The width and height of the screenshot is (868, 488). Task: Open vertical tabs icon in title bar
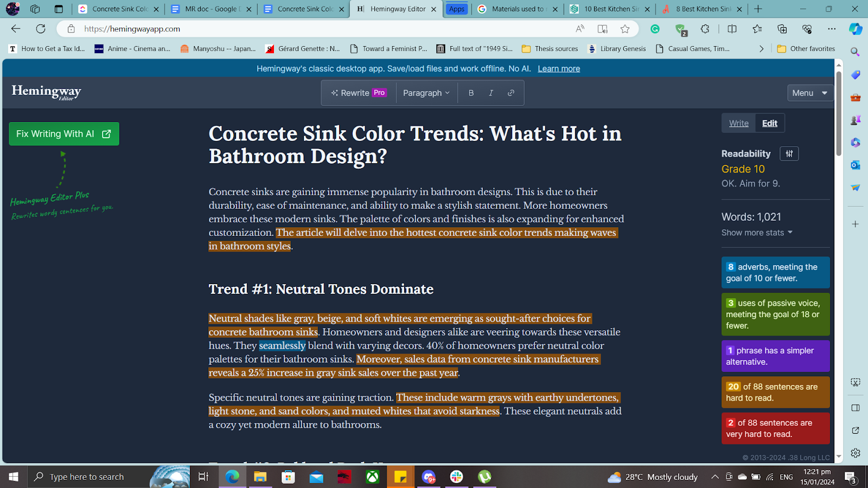pyautogui.click(x=59, y=9)
